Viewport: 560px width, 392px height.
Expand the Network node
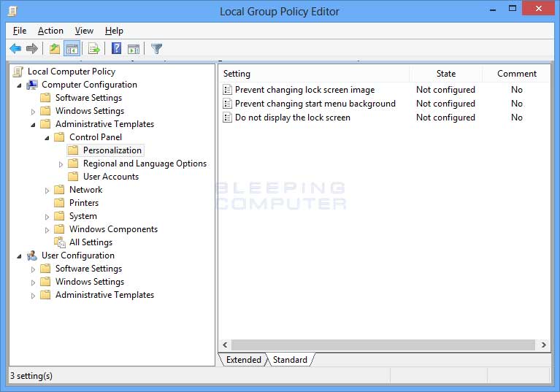click(x=47, y=191)
